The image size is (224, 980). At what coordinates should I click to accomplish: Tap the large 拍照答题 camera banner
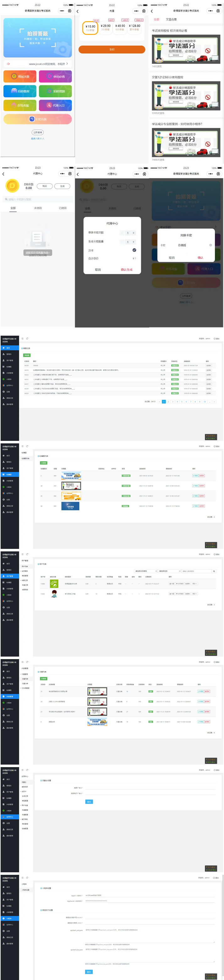[38, 37]
